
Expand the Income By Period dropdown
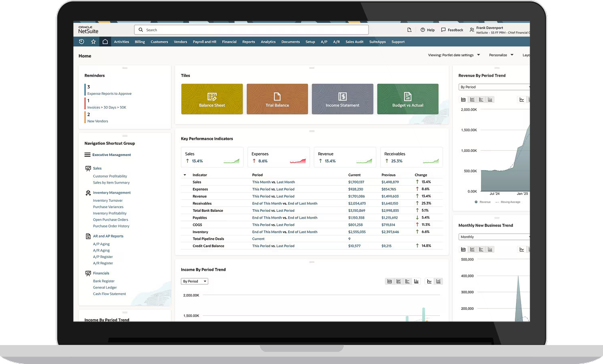coord(195,281)
